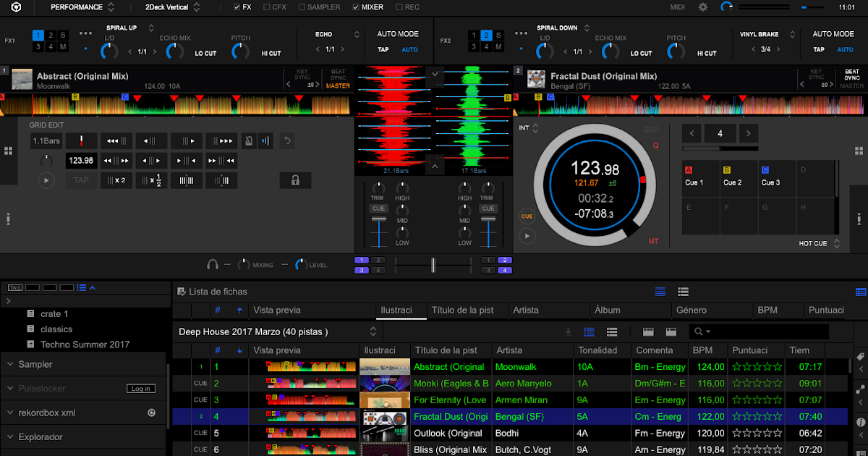The width and height of the screenshot is (868, 456).
Task: Adjust the crossfader handle
Action: pos(433,265)
